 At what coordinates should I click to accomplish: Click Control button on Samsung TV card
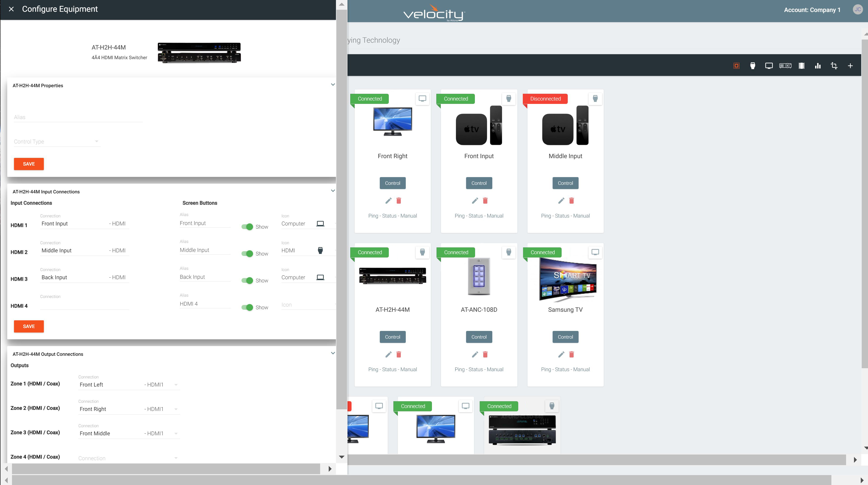[565, 337]
